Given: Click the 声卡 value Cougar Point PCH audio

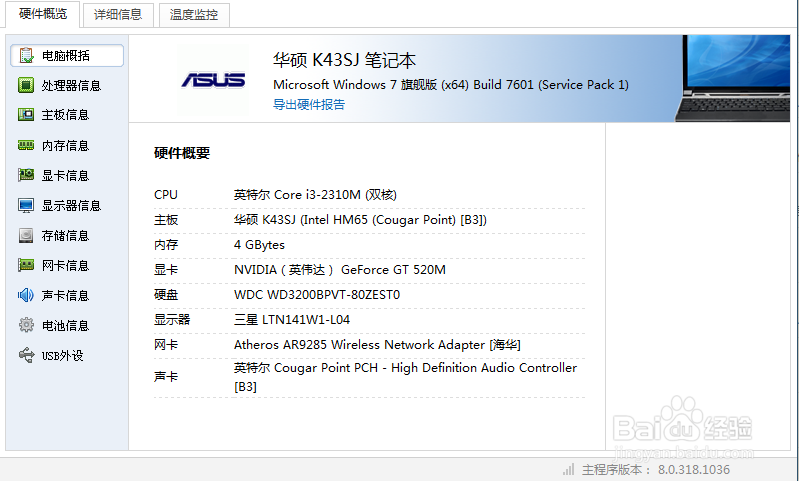Looking at the screenshot, I should click(x=406, y=377).
